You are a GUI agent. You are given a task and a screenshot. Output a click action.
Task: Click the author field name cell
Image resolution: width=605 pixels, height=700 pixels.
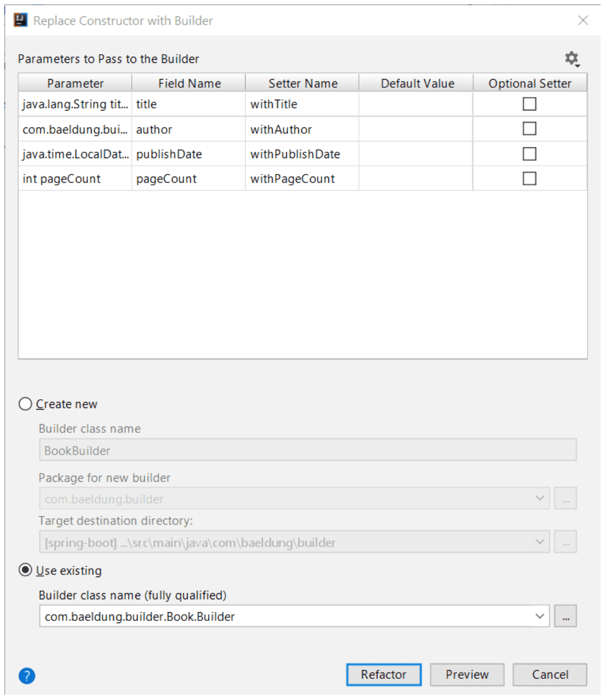coord(189,129)
